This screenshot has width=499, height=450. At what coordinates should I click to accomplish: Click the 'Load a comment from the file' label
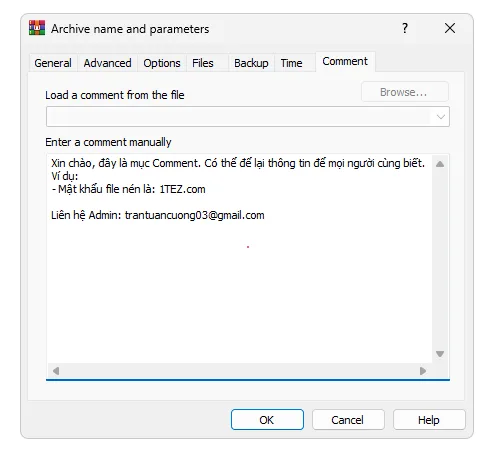coord(115,95)
